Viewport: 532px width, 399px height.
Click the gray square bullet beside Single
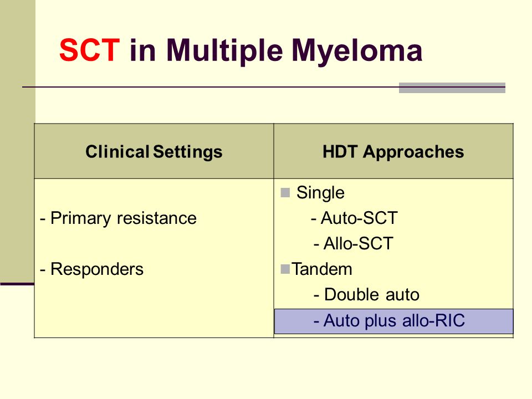click(285, 193)
